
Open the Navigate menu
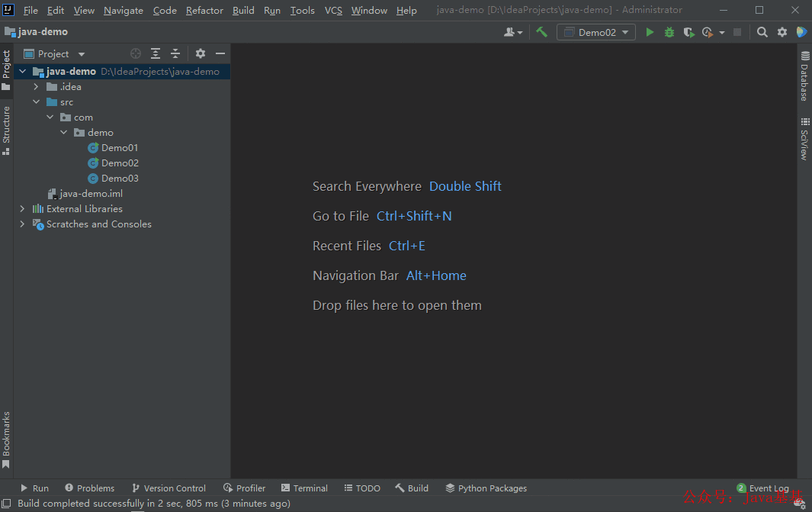click(124, 11)
